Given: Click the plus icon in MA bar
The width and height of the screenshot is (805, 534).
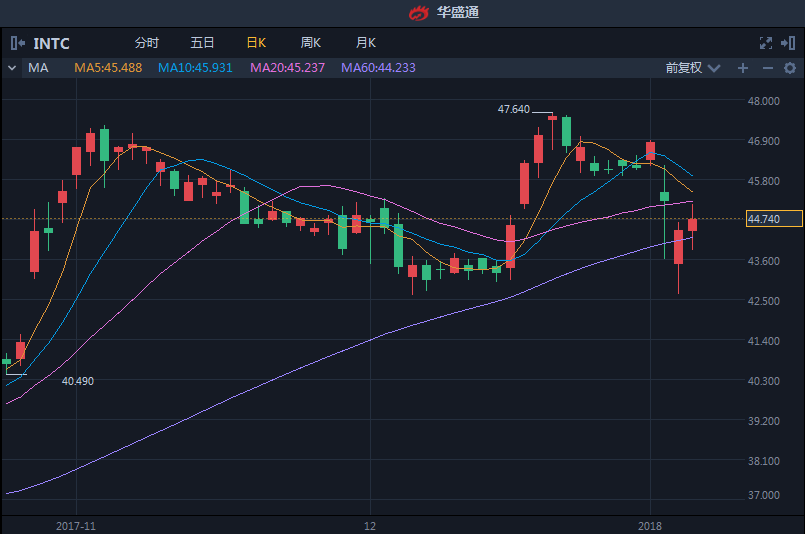Looking at the screenshot, I should pos(743,68).
